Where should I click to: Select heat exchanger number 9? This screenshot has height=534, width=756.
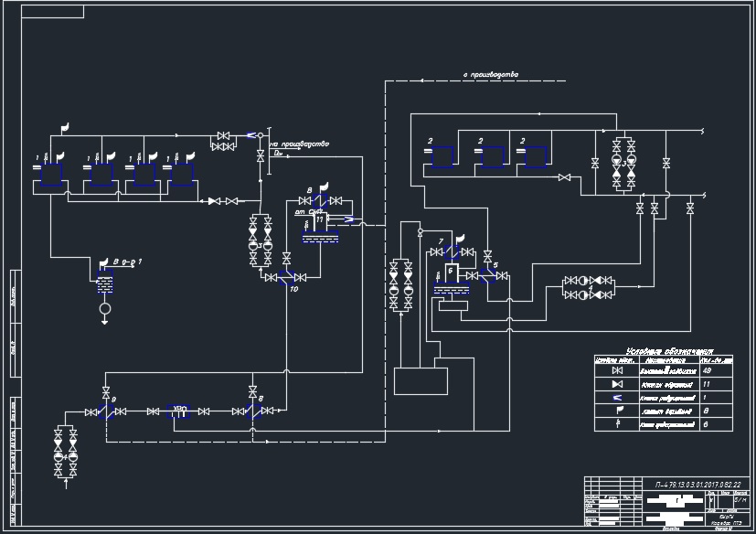106,411
